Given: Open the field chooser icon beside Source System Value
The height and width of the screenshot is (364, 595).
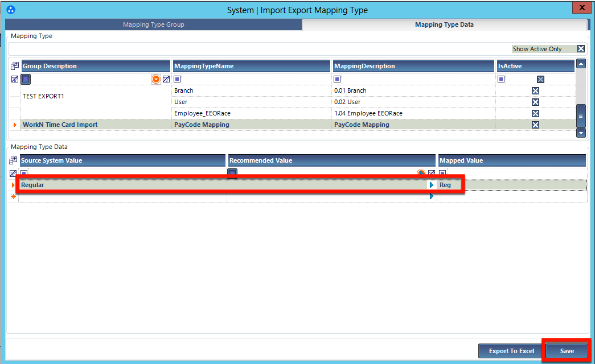Looking at the screenshot, I should click(13, 160).
